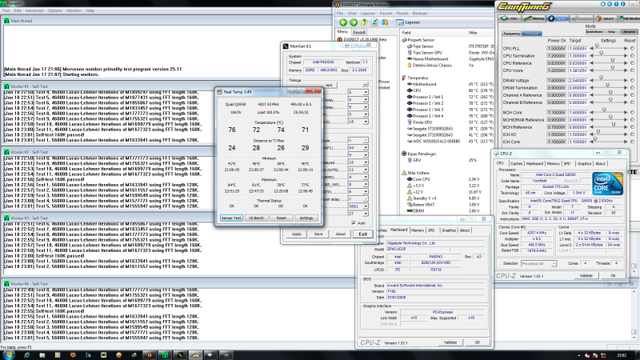Switch to SPD tab in front CPU-Z window
The width and height of the screenshot is (640, 360).
pos(567,164)
